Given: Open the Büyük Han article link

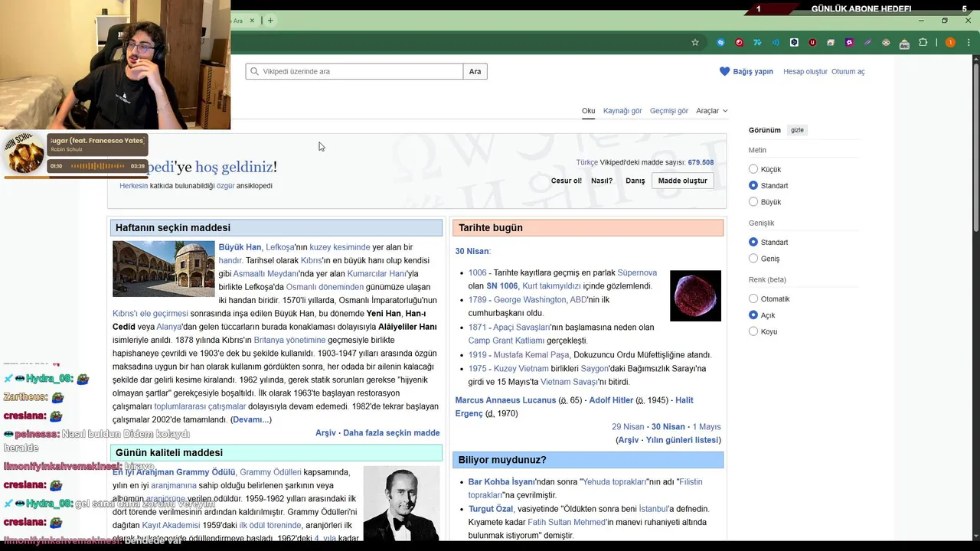Looking at the screenshot, I should tap(240, 247).
